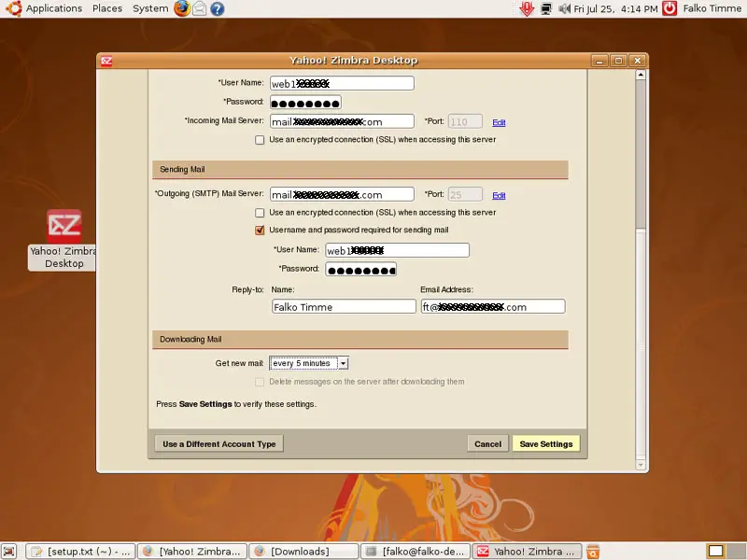Enable SSL for the outgoing SMTP server
Image resolution: width=747 pixels, height=560 pixels.
[260, 213]
